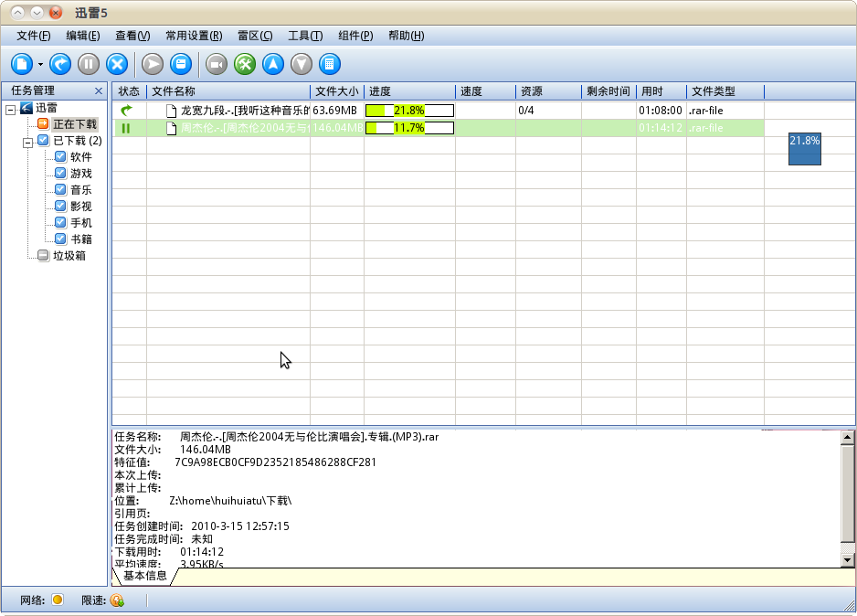857x616 pixels.
Task: Sort by the 进度 column header
Action: click(x=410, y=91)
